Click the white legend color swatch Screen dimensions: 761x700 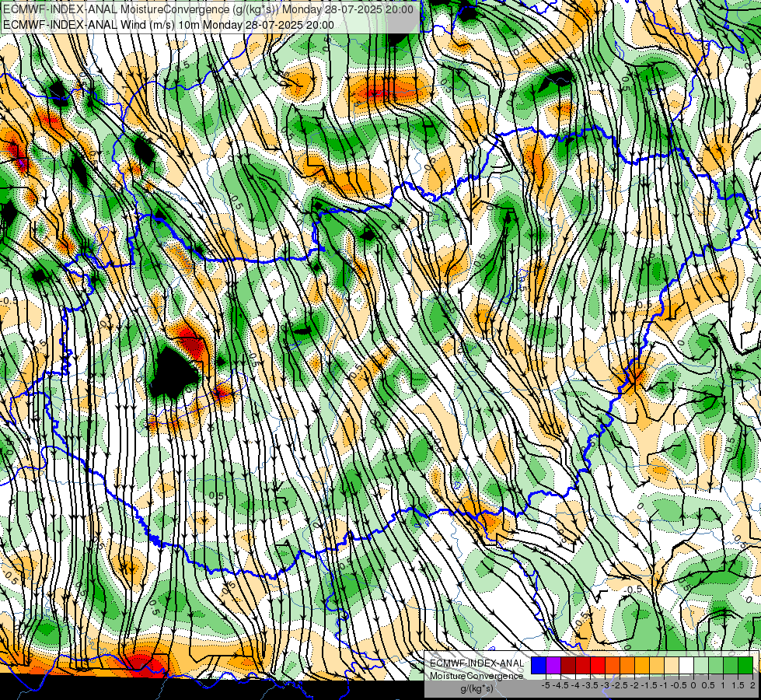[x=686, y=665]
